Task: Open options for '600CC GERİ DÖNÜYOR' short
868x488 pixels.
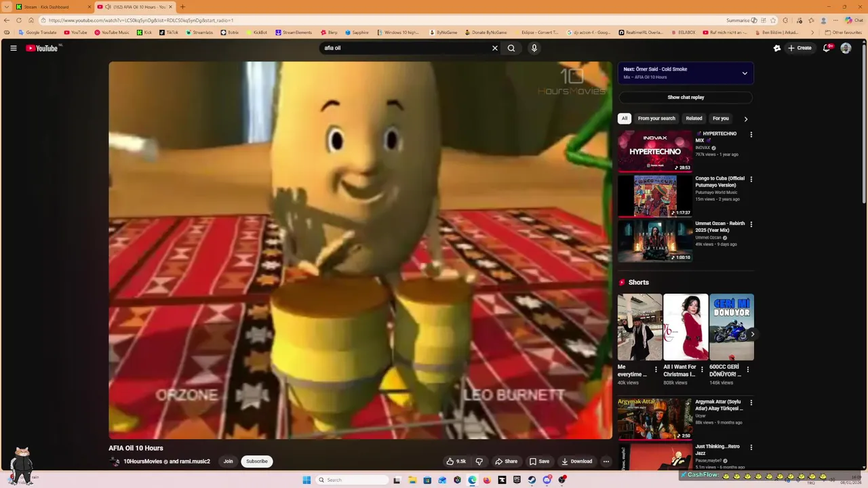Action: (x=748, y=369)
